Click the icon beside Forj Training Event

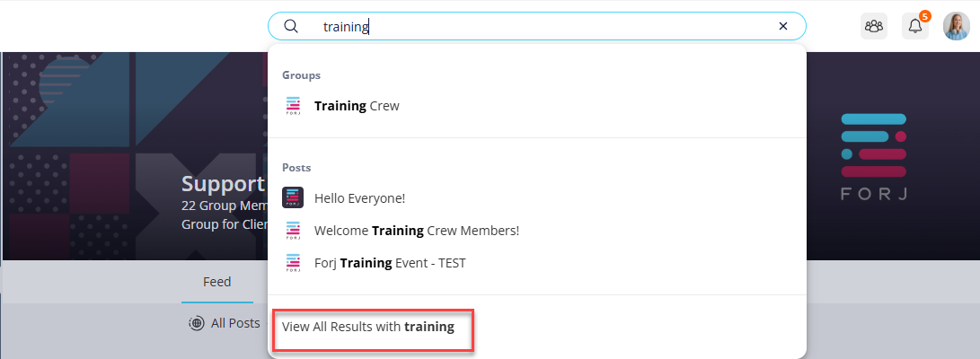pyautogui.click(x=293, y=263)
